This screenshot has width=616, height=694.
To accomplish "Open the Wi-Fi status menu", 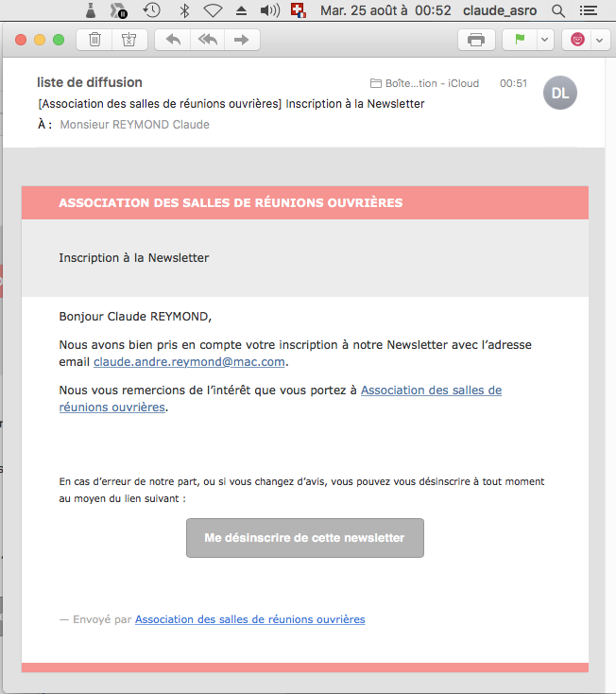I will [213, 10].
